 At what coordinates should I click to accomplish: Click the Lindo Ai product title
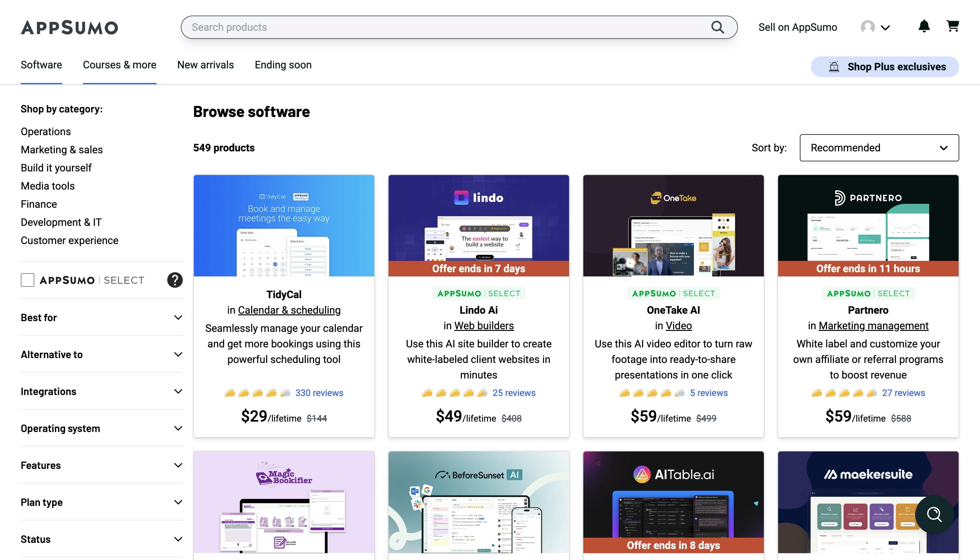tap(479, 310)
